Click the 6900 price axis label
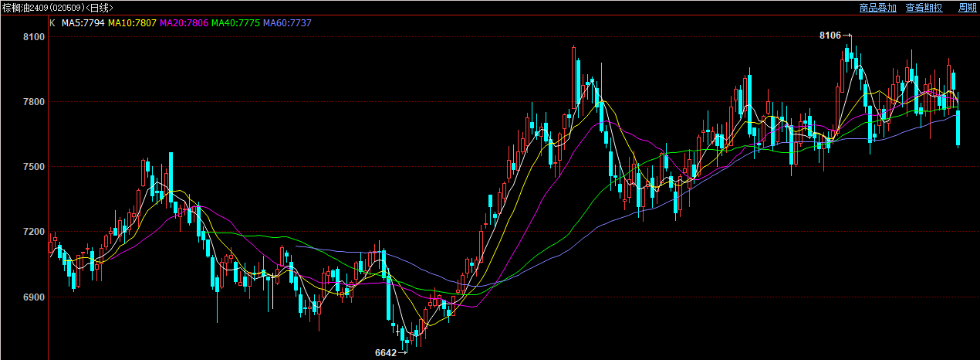The width and height of the screenshot is (980, 360). [34, 297]
